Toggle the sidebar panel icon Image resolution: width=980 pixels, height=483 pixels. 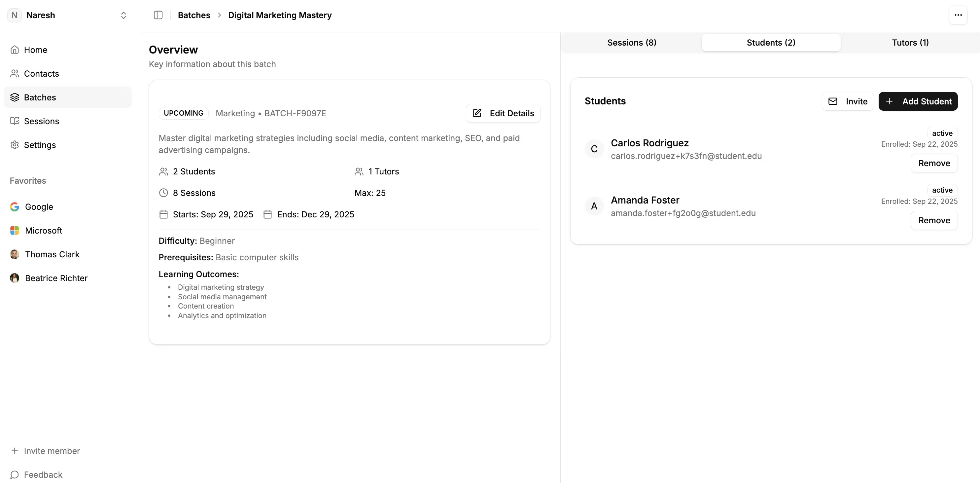point(158,15)
